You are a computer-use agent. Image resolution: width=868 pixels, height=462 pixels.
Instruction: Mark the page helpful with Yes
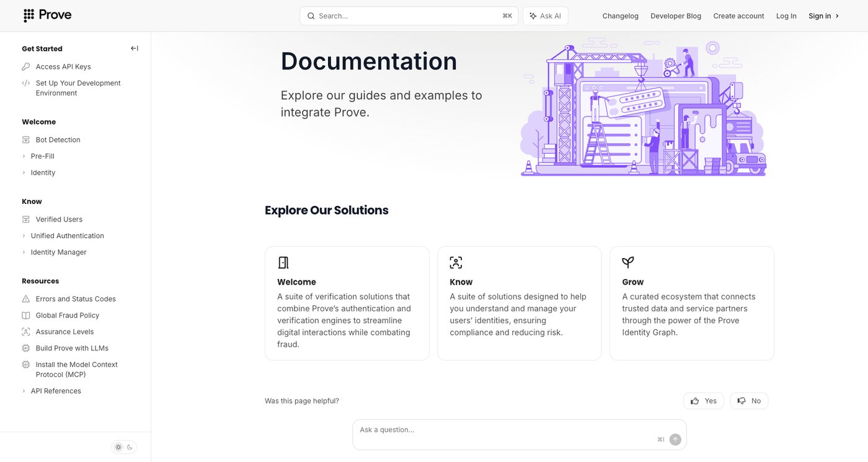703,401
